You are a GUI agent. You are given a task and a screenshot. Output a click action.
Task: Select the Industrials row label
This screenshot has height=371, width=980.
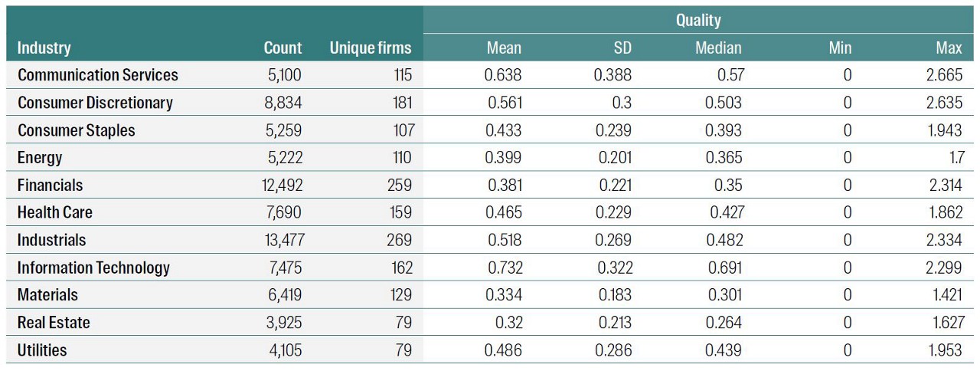(52, 240)
